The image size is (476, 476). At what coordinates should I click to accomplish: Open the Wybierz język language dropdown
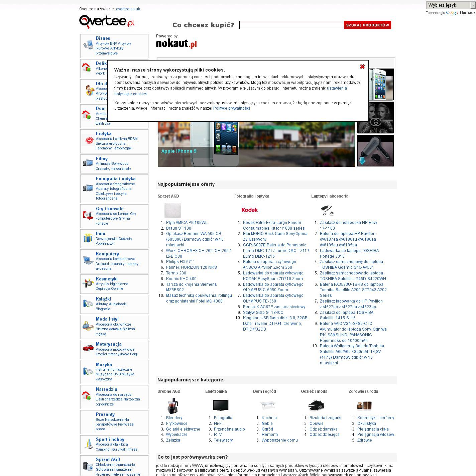coord(451,5)
